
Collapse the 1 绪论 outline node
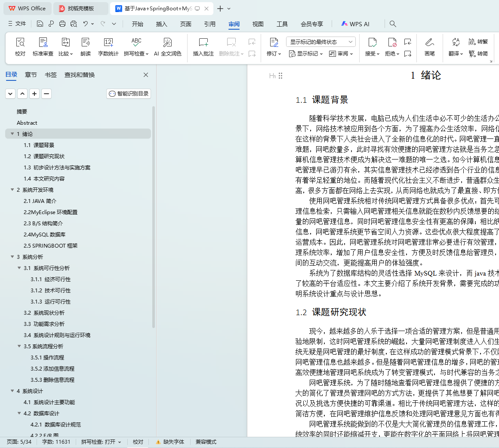(x=12, y=134)
